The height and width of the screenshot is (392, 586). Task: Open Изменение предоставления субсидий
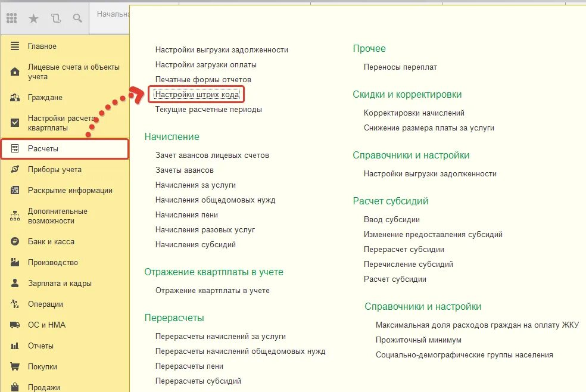click(433, 235)
